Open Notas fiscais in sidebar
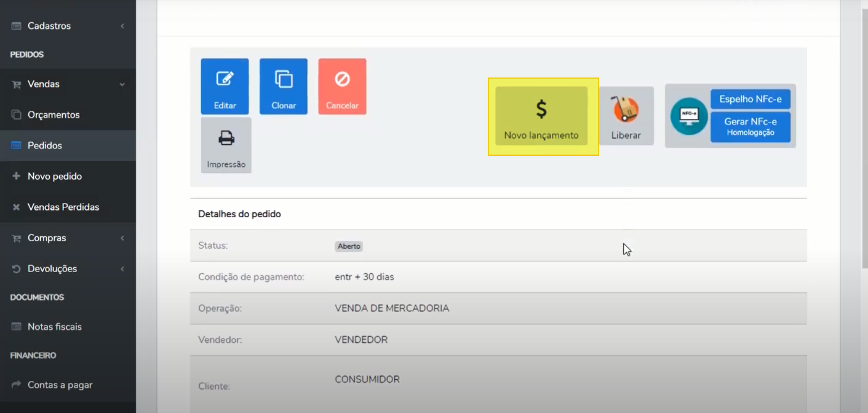 (x=68, y=326)
